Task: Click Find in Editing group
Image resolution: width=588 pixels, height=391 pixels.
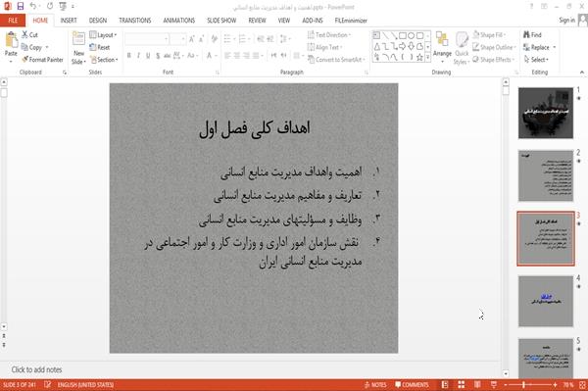Action: (532, 35)
